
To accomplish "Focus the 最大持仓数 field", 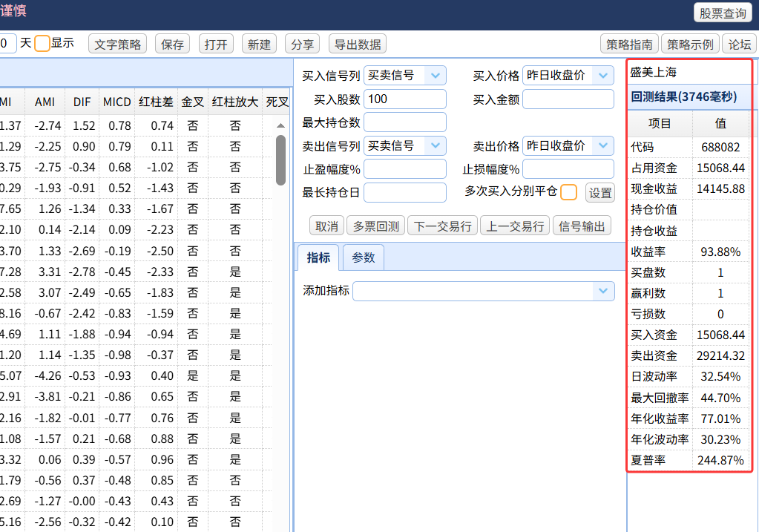I will click(404, 122).
